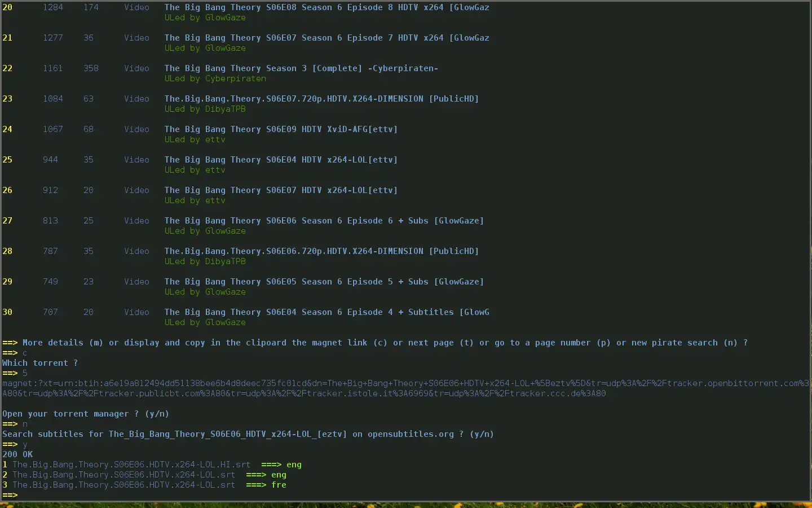Click subtitle file 2 ending in x264-LOL.srt
This screenshot has width=812, height=508.
tap(124, 475)
